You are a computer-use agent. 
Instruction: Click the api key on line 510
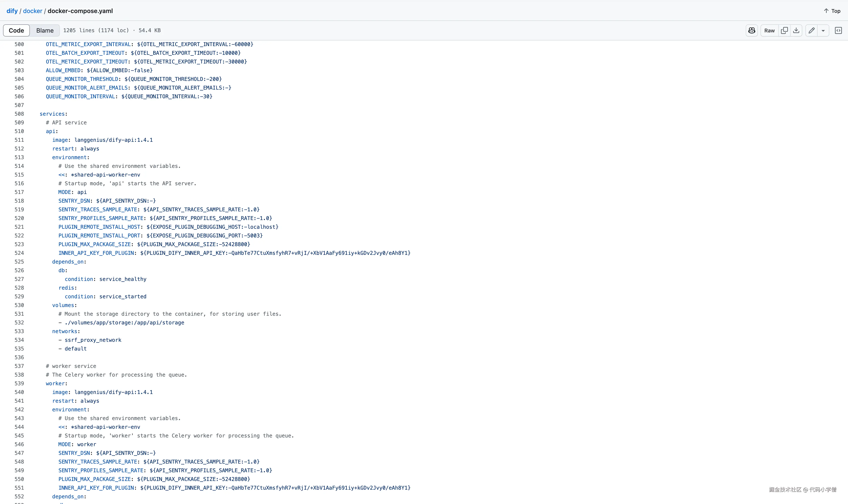pyautogui.click(x=50, y=131)
